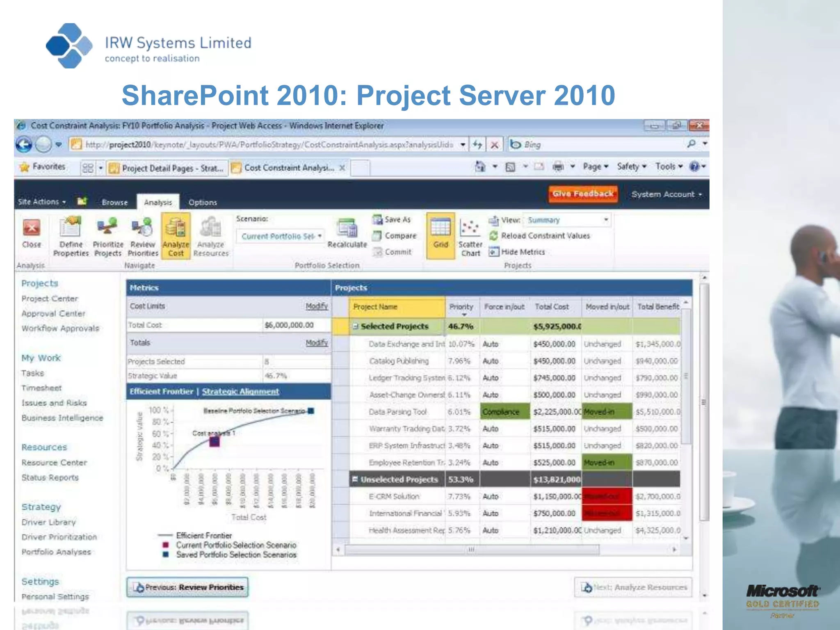
Task: Click Hide Metrics in ribbon
Action: 517,252
